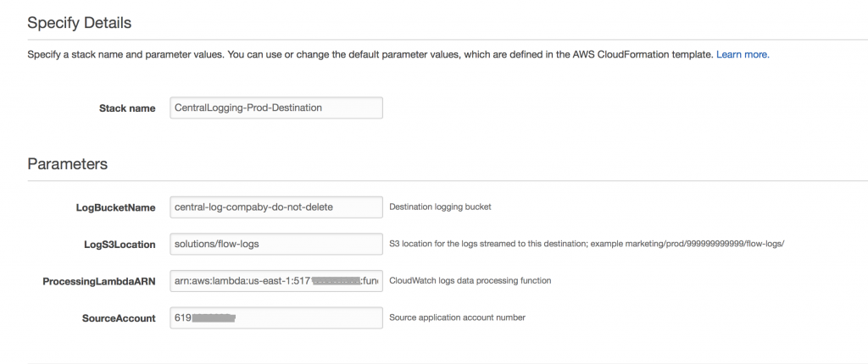This screenshot has width=868, height=364.
Task: Click the CloudWatch logs data processing function text
Action: [x=470, y=280]
